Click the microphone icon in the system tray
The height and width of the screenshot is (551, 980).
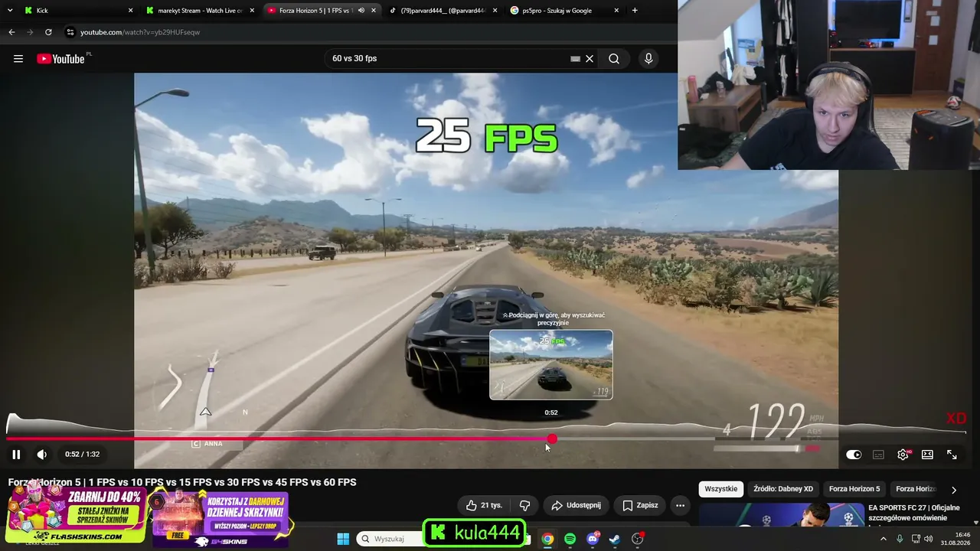[900, 539]
